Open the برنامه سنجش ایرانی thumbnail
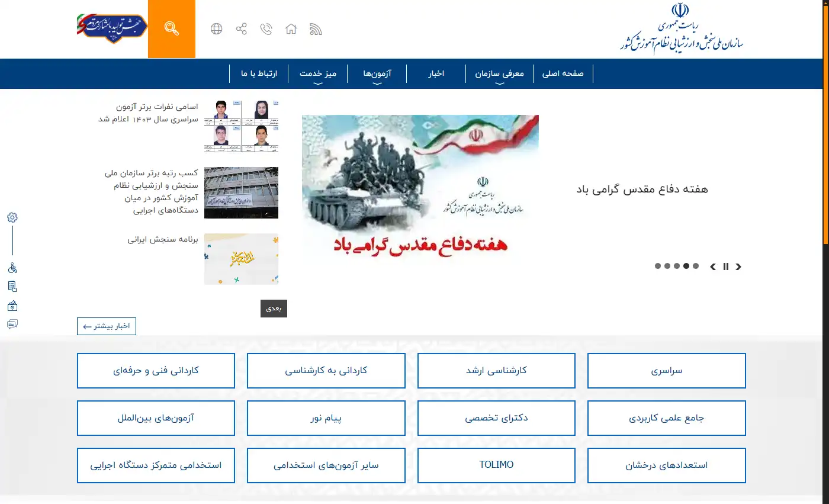 (241, 259)
